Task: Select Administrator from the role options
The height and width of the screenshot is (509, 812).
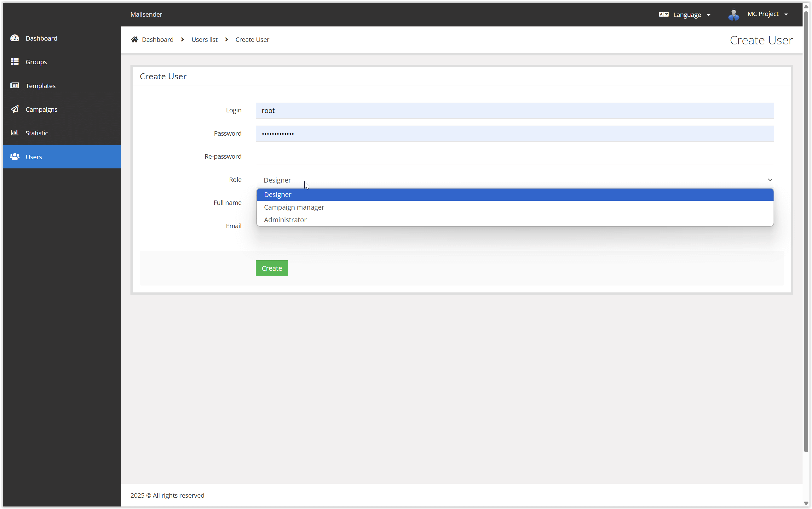Action: [x=285, y=219]
